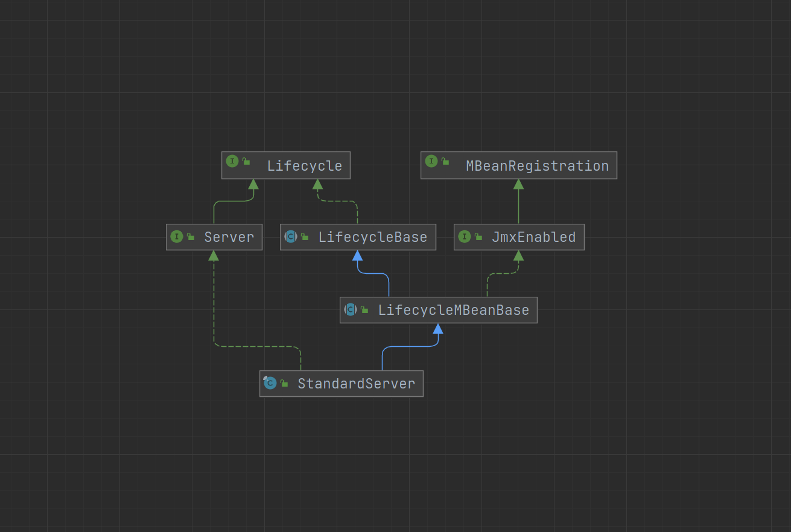Click the blue arrowhead entering LifecycleBase
The height and width of the screenshot is (532, 791).
tap(358, 255)
